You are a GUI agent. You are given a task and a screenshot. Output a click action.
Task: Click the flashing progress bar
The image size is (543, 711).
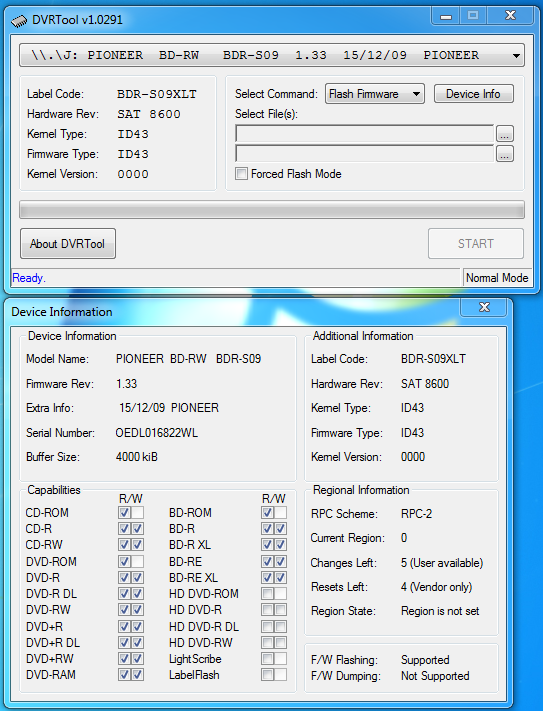(x=272, y=210)
